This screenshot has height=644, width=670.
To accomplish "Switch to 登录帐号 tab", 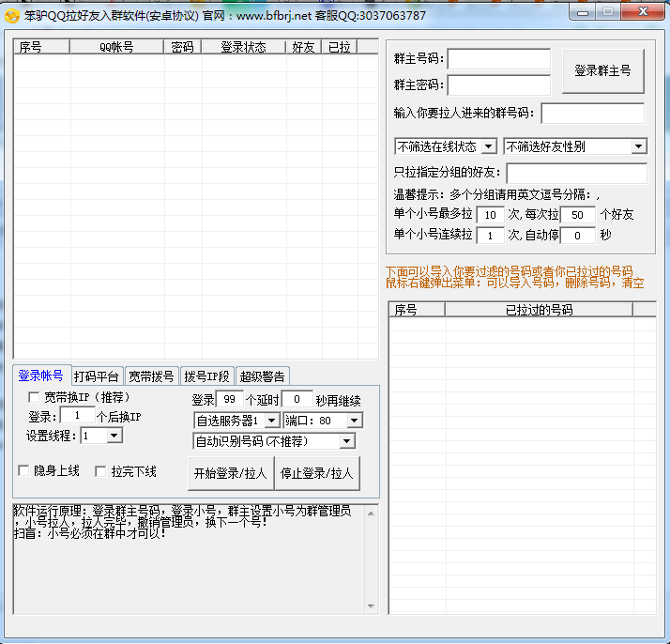I will pos(40,376).
